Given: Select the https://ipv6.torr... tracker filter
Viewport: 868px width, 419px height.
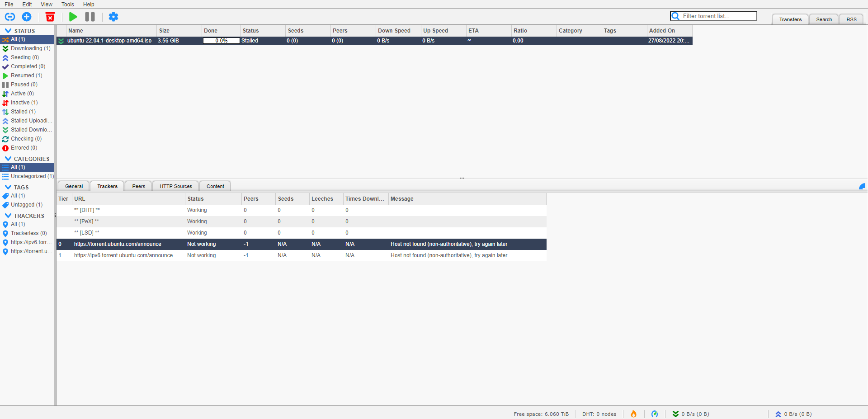Looking at the screenshot, I should 27,242.
